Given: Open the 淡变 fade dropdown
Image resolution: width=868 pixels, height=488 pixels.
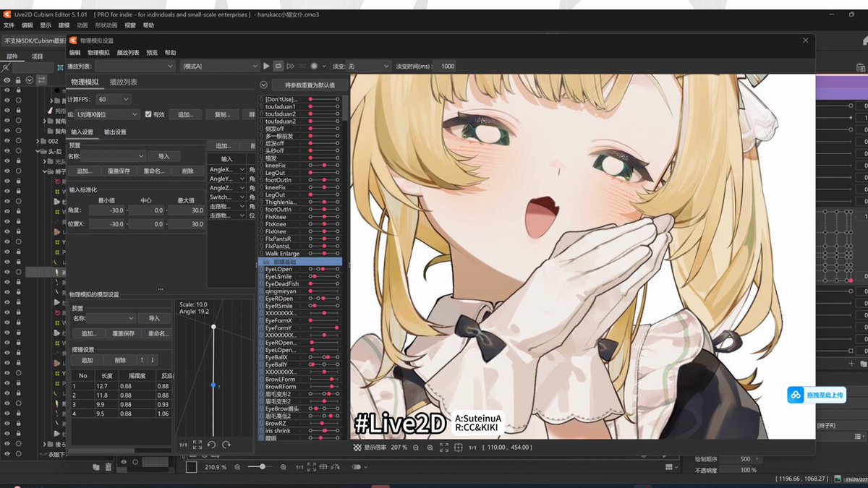Looking at the screenshot, I should pyautogui.click(x=368, y=66).
